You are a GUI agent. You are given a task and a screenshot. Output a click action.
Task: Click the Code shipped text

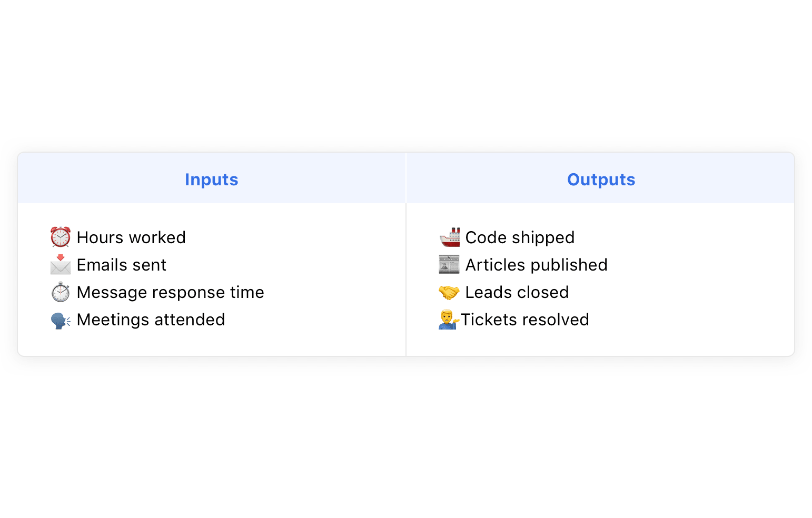(520, 237)
